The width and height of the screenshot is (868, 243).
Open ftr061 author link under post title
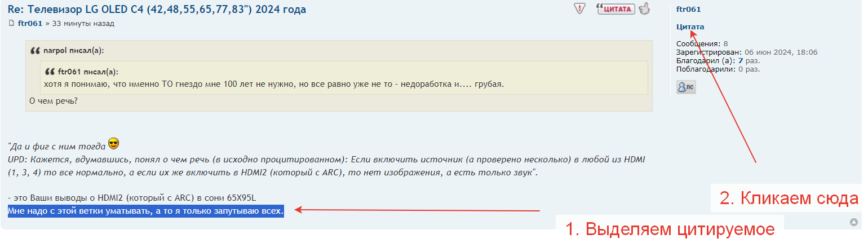tap(30, 24)
